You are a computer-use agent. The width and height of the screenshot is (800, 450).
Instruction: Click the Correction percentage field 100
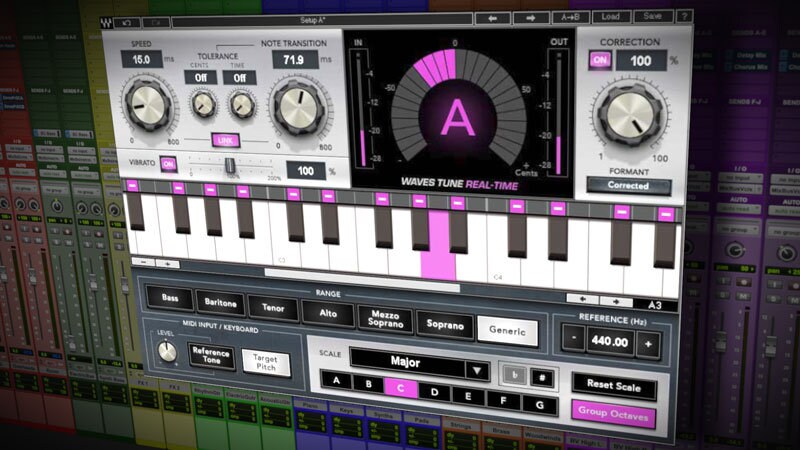pos(640,61)
